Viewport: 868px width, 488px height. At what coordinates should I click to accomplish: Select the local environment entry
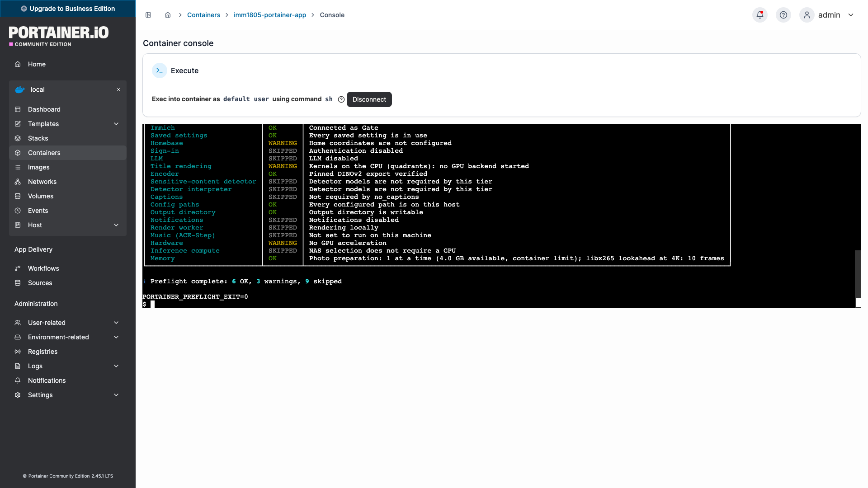coord(68,89)
